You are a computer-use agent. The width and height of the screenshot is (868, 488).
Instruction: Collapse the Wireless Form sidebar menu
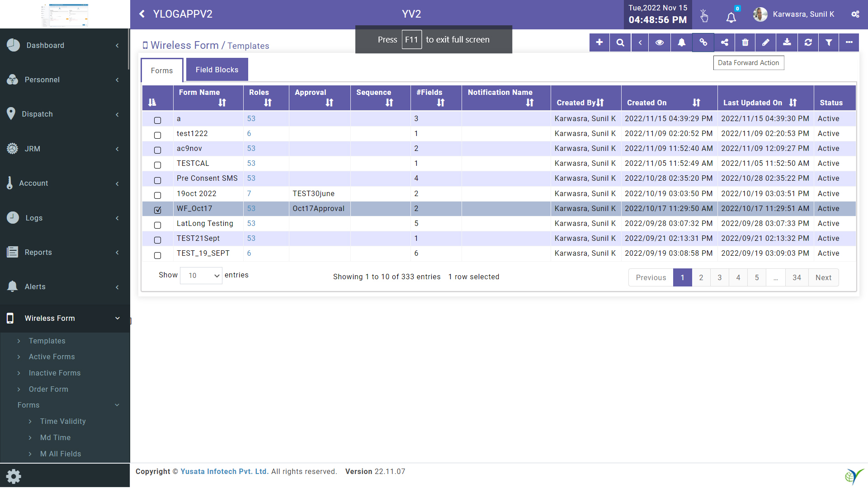(x=65, y=318)
